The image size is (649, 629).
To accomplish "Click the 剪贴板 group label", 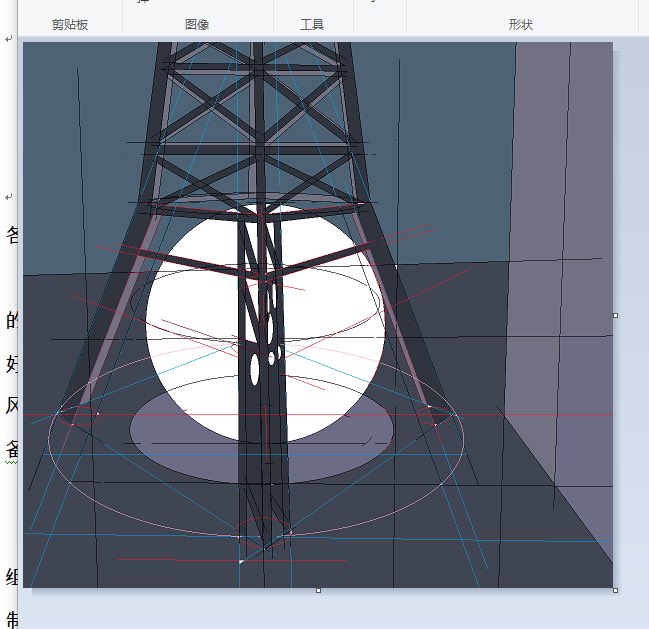I will (x=70, y=24).
